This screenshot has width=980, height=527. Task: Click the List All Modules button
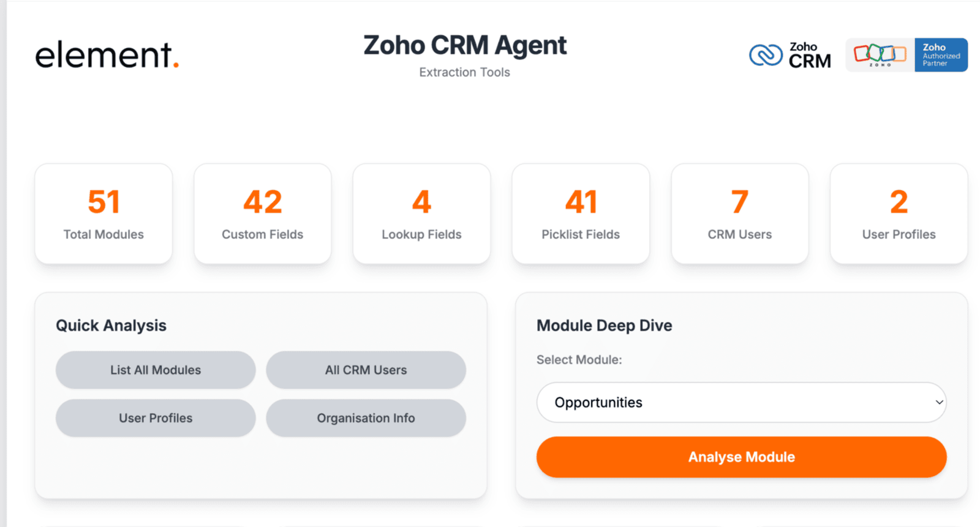[156, 370]
